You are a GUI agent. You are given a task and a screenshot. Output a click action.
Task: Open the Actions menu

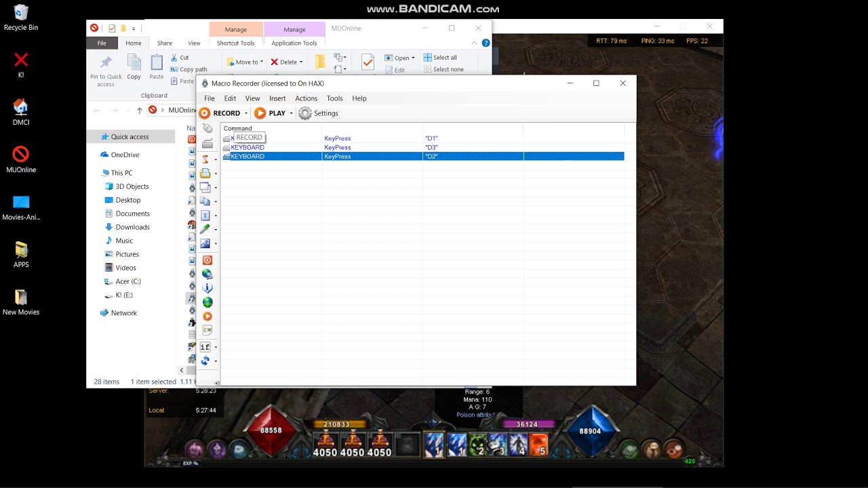(306, 98)
